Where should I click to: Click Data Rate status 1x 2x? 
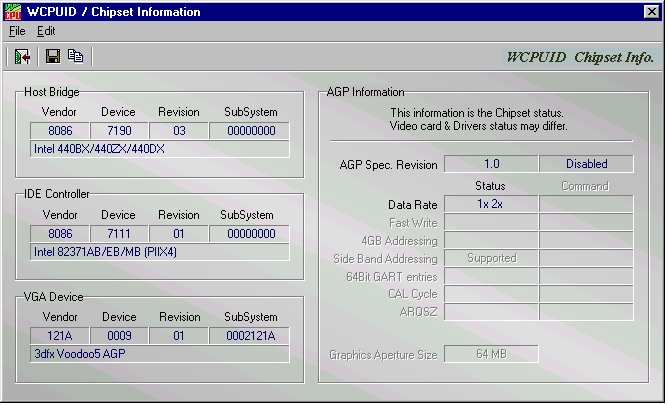(491, 204)
